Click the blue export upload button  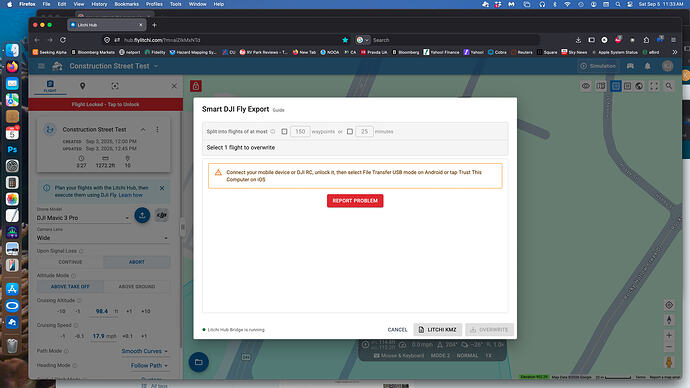point(142,215)
